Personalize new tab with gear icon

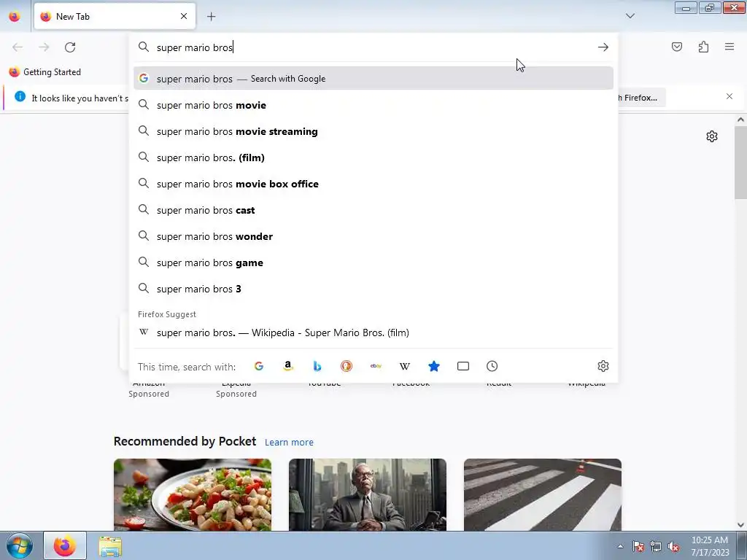(x=712, y=136)
